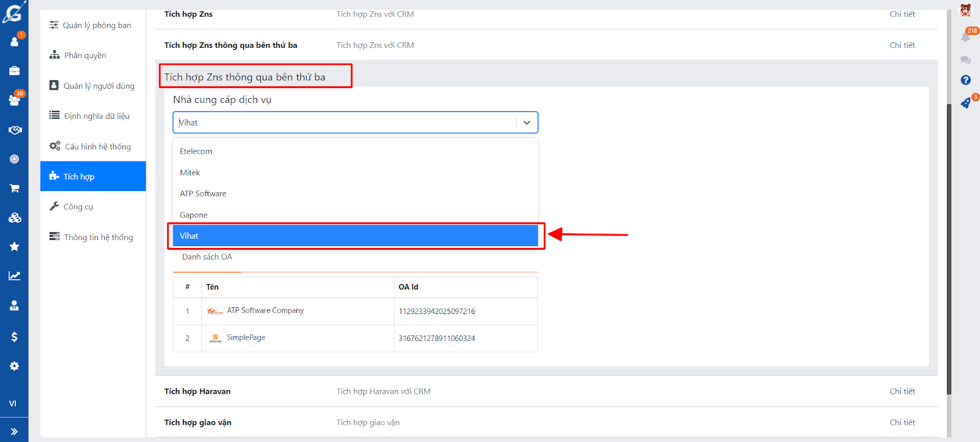Choose Mitek from provider list
This screenshot has height=442, width=980.
coord(355,173)
